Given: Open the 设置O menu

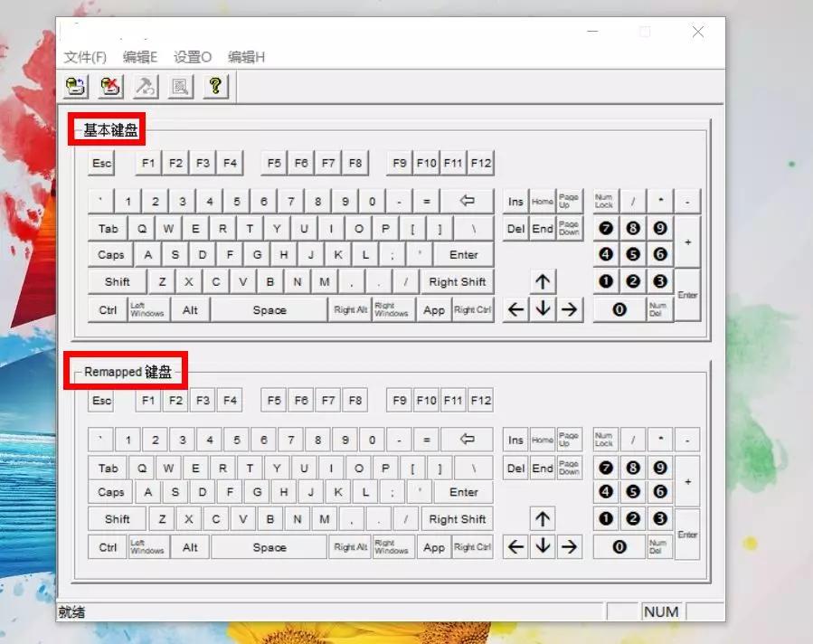Looking at the screenshot, I should pyautogui.click(x=193, y=57).
